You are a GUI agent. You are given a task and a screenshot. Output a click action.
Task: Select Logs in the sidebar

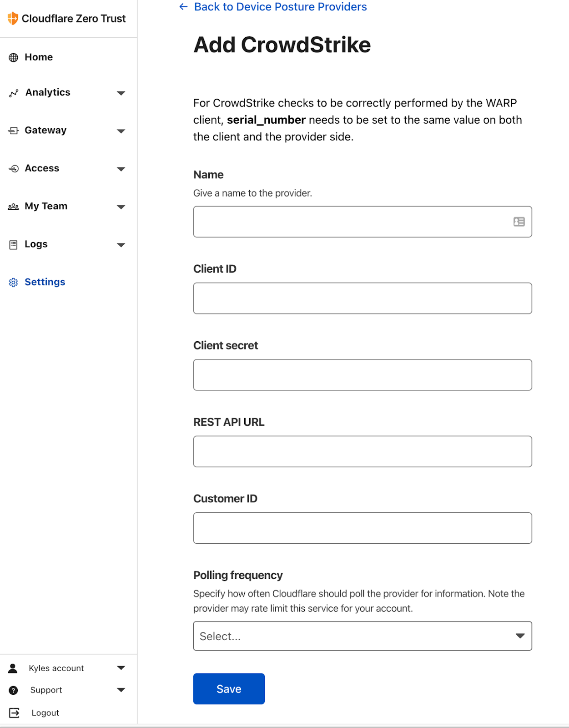[x=36, y=244]
